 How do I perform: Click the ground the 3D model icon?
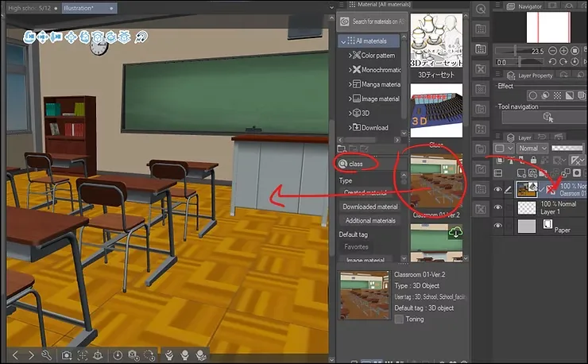[98, 355]
